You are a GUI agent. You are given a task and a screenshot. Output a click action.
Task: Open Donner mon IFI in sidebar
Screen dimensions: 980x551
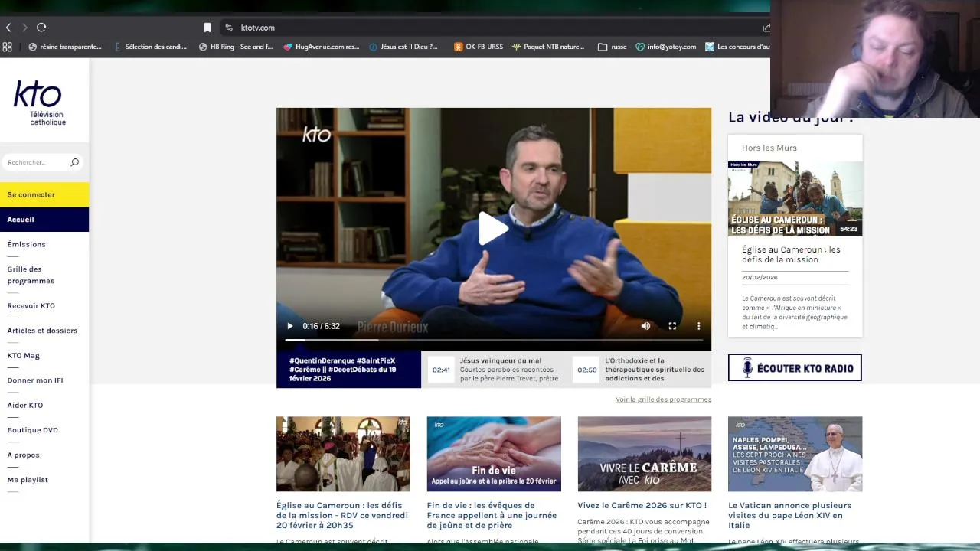35,380
